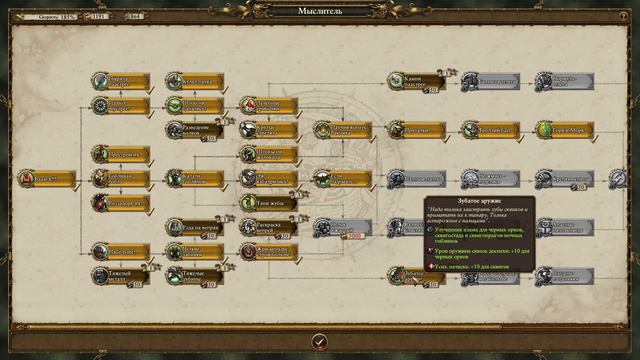
Task: Select the 'Тролли' technology round icon
Action: tap(470, 130)
